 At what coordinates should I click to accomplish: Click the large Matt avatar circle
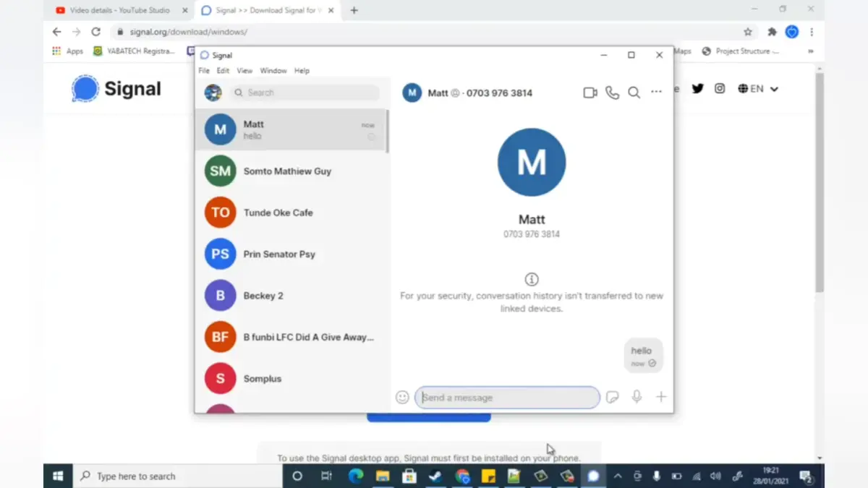click(532, 163)
